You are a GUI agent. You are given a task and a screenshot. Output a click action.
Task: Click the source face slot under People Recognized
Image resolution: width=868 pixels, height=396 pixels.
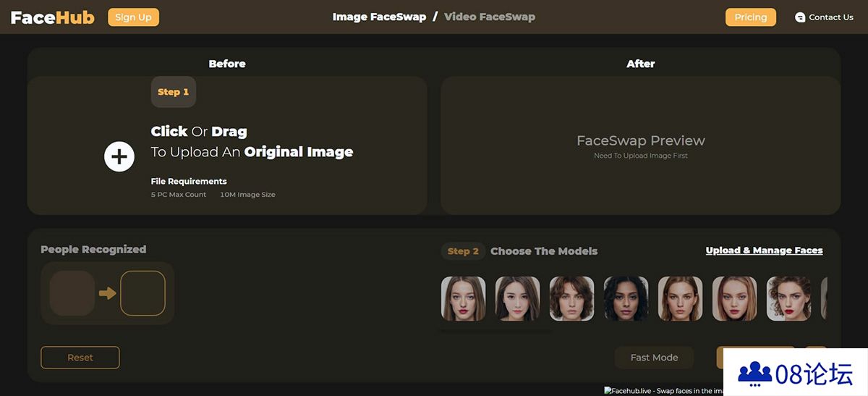click(72, 293)
